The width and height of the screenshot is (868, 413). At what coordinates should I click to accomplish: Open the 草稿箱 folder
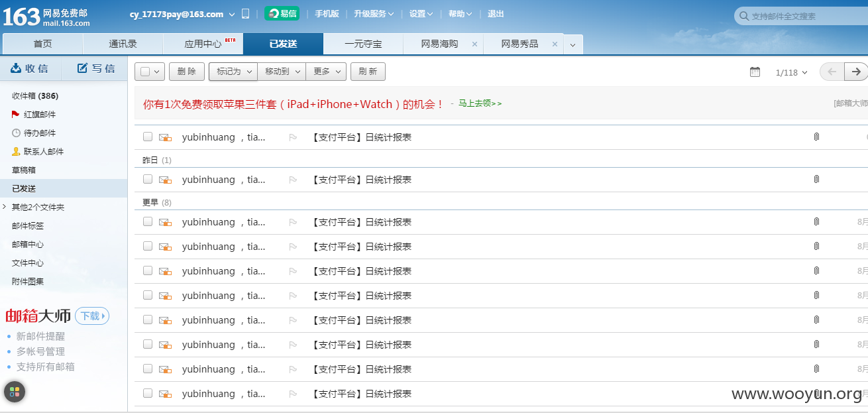24,170
